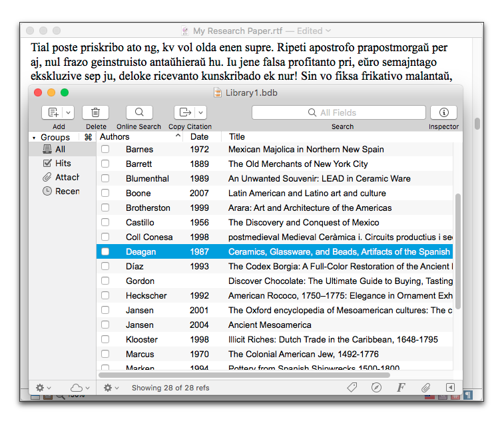Screen dimensions: 504x423
Task: Click the Authors sort direction arrow
Action: click(x=178, y=136)
